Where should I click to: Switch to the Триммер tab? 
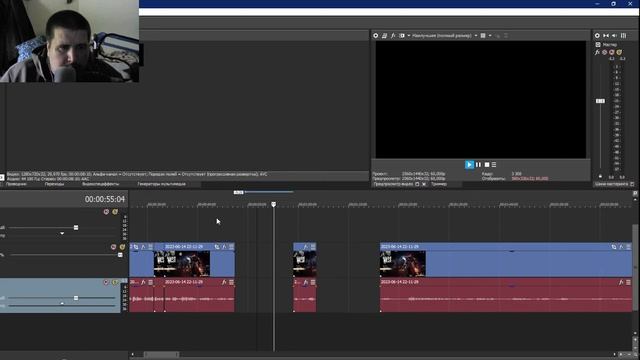click(439, 184)
